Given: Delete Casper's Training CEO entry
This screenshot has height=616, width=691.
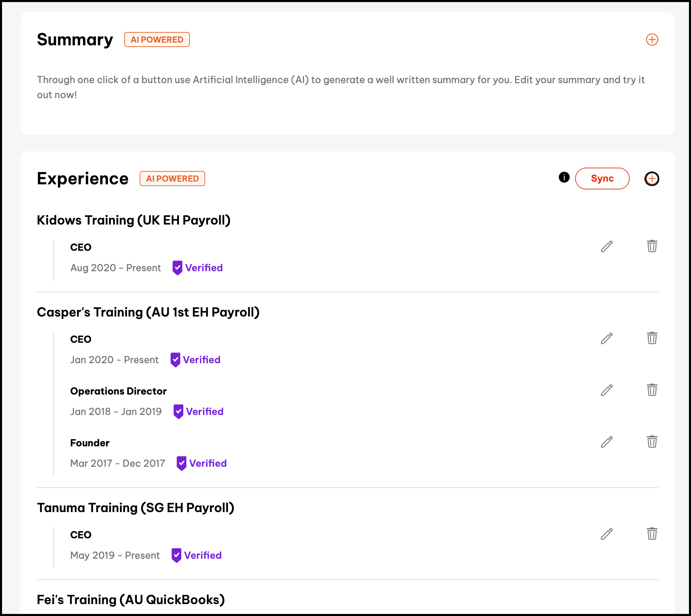Looking at the screenshot, I should coord(652,338).
